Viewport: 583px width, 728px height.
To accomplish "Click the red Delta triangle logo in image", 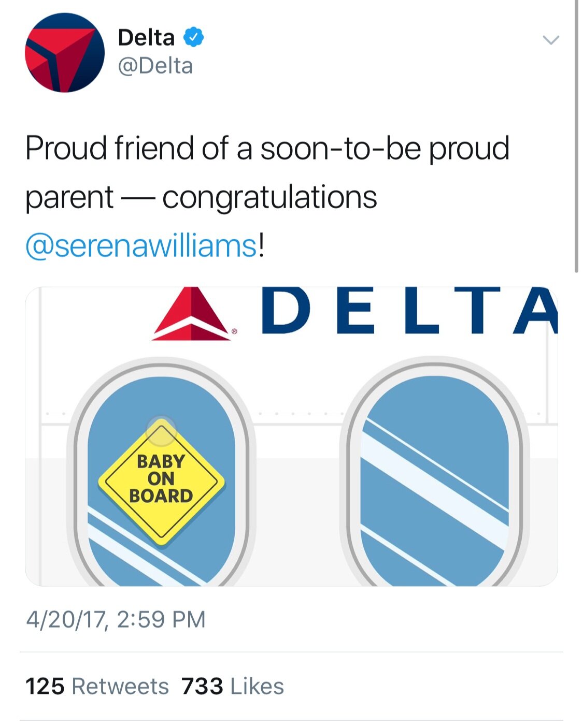I will (x=191, y=314).
